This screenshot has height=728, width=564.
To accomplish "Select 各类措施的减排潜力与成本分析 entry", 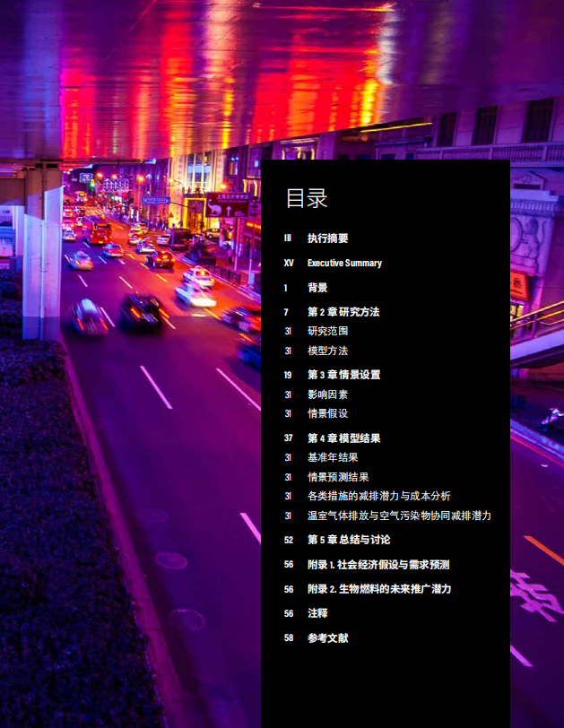I will (x=378, y=496).
